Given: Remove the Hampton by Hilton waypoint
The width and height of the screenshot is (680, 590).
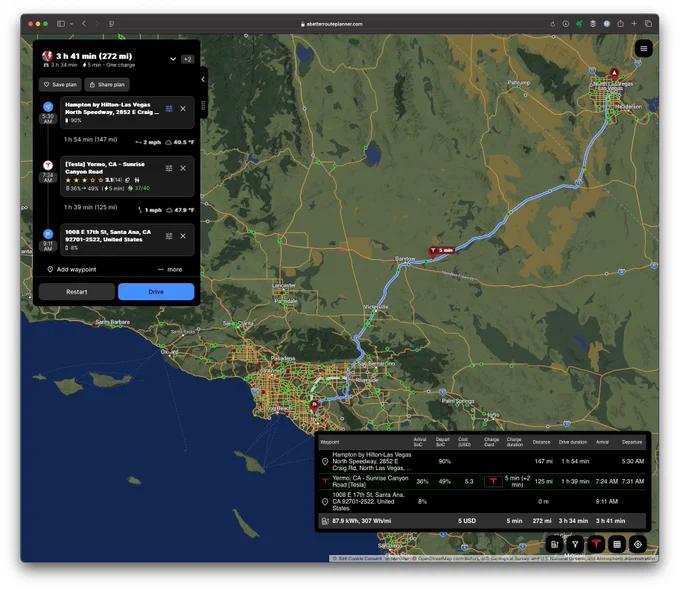Looking at the screenshot, I should click(183, 108).
